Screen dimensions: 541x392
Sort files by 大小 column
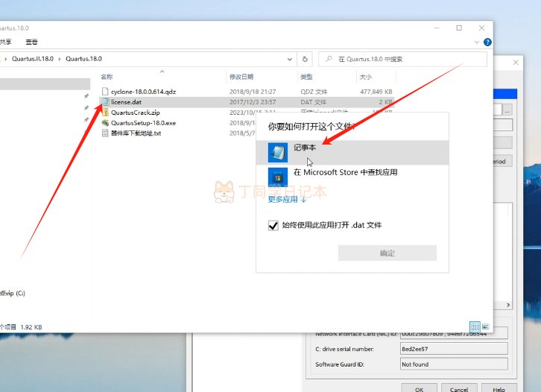coord(366,77)
